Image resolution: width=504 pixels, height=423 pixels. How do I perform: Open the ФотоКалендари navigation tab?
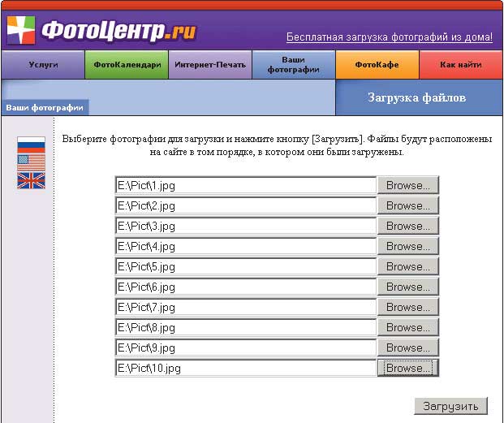point(127,65)
